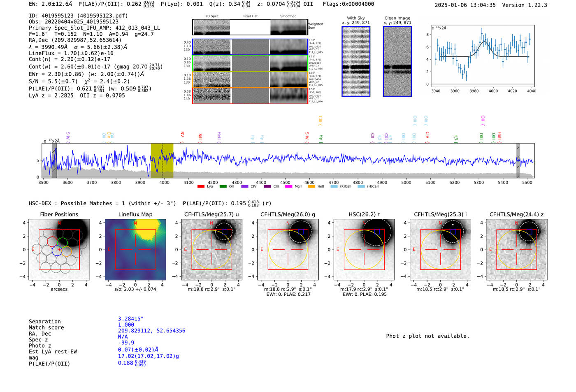Select the red-bordered fiber 2D spectrum row
This screenshot has height=392, width=576.
point(250,95)
